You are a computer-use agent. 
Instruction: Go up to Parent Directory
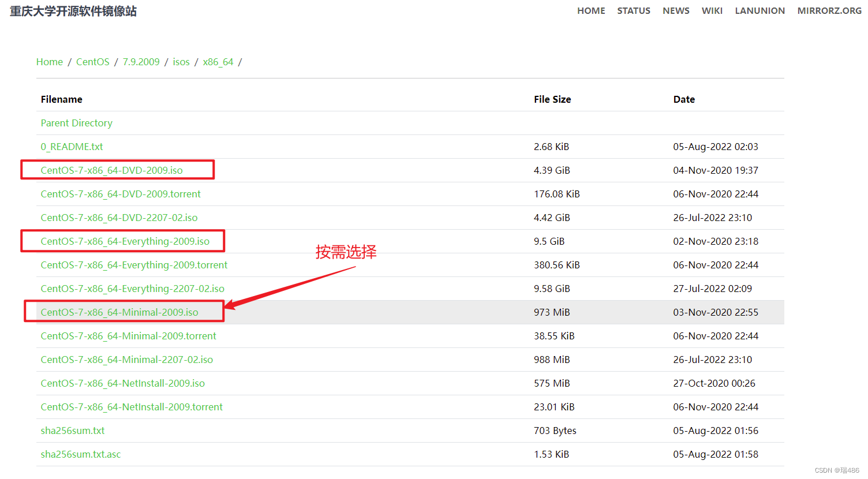click(x=77, y=123)
